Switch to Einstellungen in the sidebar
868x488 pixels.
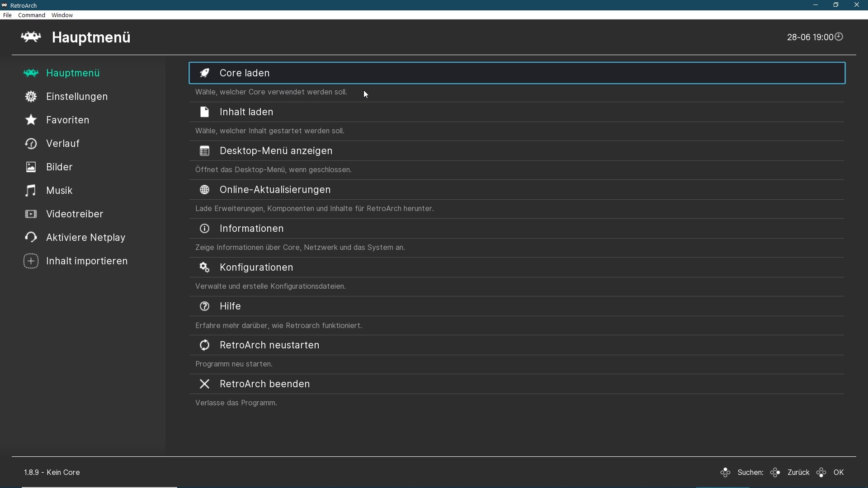pos(77,97)
